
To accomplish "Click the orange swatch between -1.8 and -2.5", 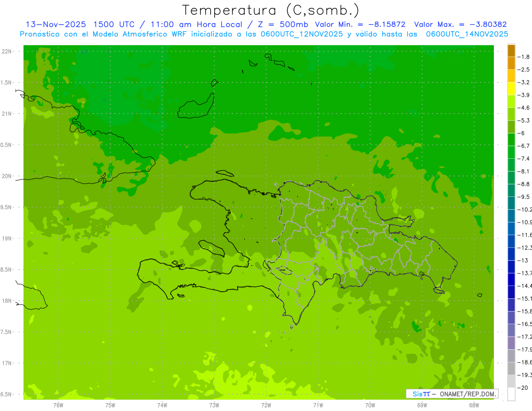I will point(511,63).
